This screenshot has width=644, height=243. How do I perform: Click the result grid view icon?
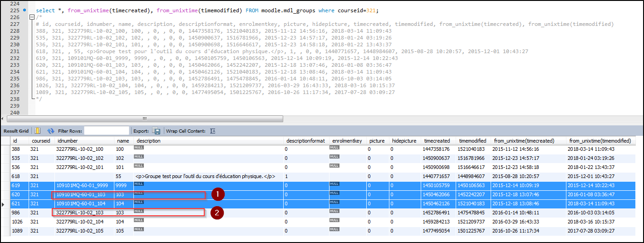point(38,131)
